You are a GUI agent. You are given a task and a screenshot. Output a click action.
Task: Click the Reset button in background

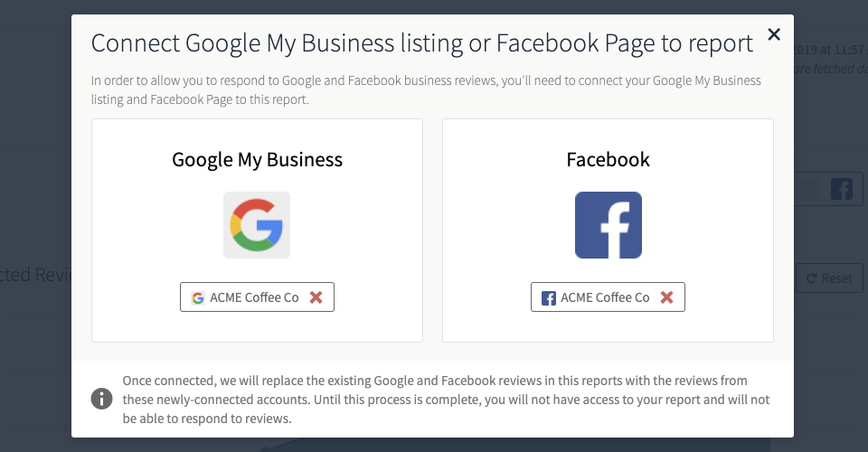pos(829,278)
